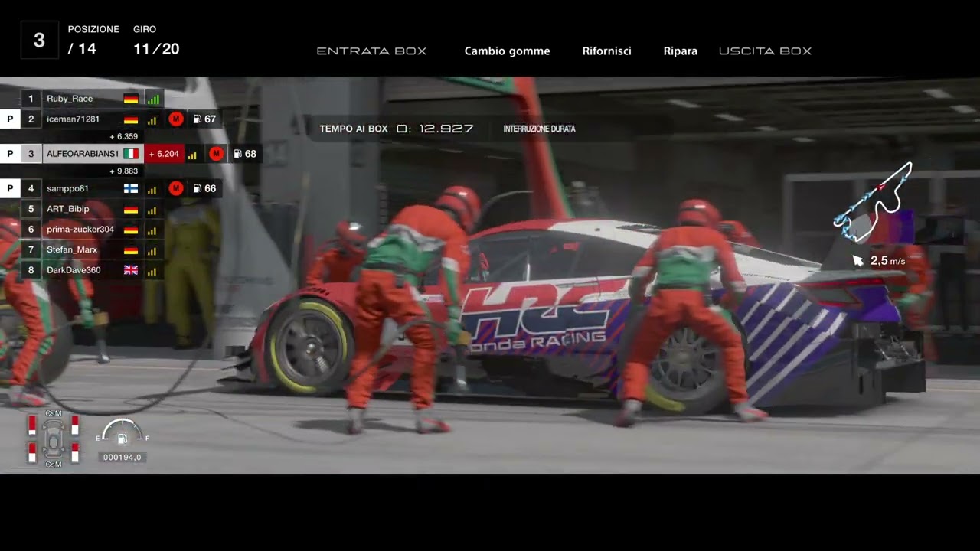Click the samppo81 driver name

pos(67,188)
